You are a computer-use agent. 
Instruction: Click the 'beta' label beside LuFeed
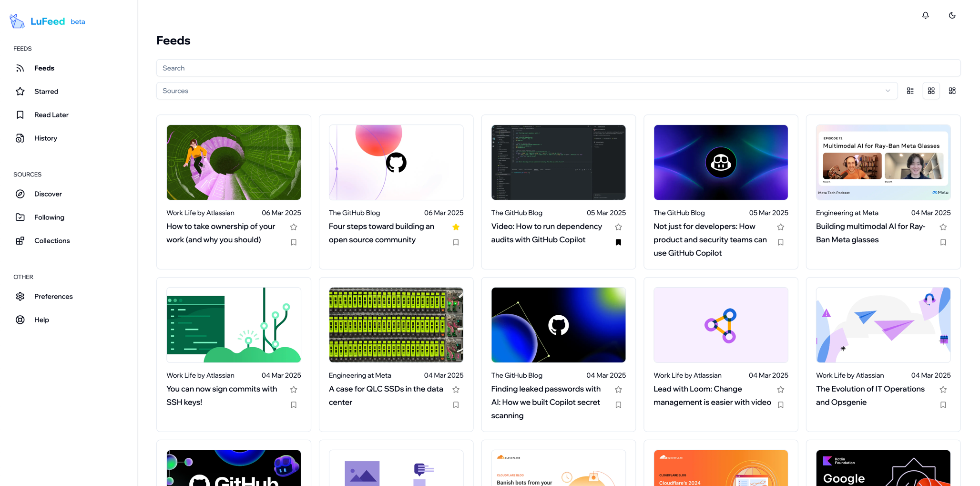78,21
